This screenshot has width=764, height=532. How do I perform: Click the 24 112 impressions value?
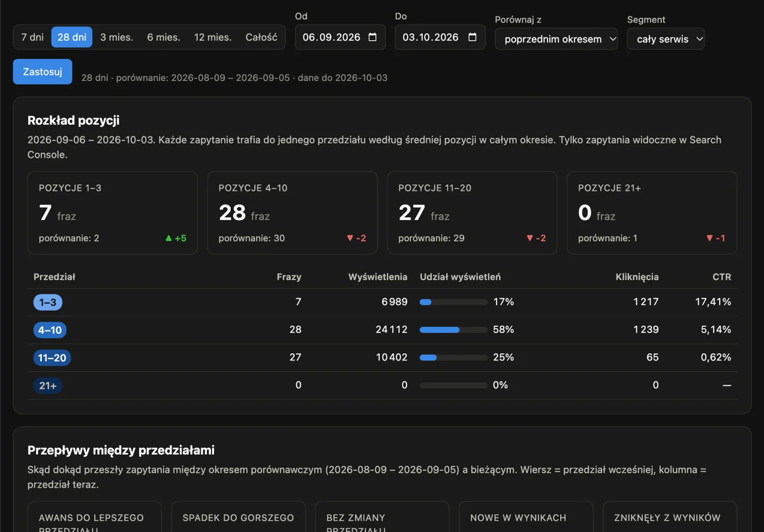point(392,330)
